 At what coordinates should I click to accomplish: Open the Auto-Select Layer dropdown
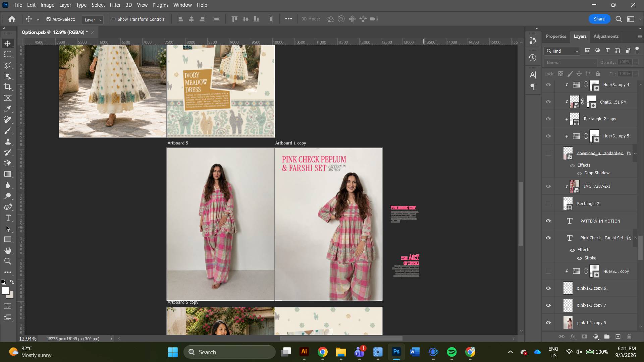tap(93, 20)
